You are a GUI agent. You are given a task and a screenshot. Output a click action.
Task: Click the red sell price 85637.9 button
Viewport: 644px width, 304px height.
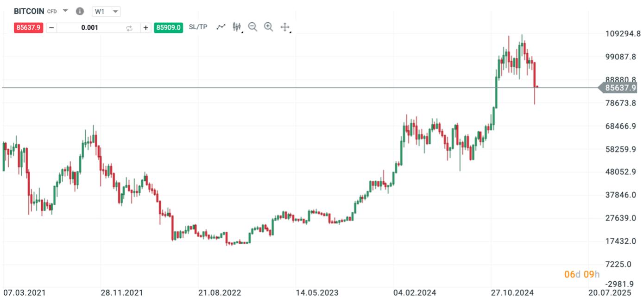click(x=29, y=28)
